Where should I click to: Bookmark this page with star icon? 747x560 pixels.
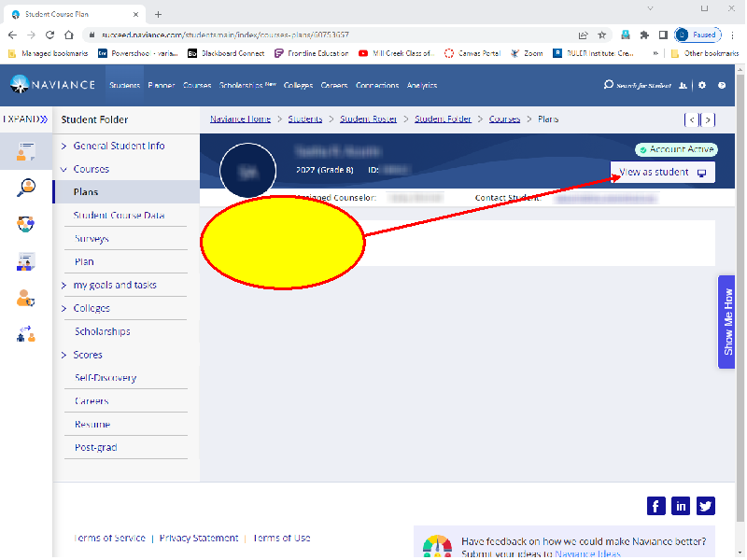(x=602, y=35)
